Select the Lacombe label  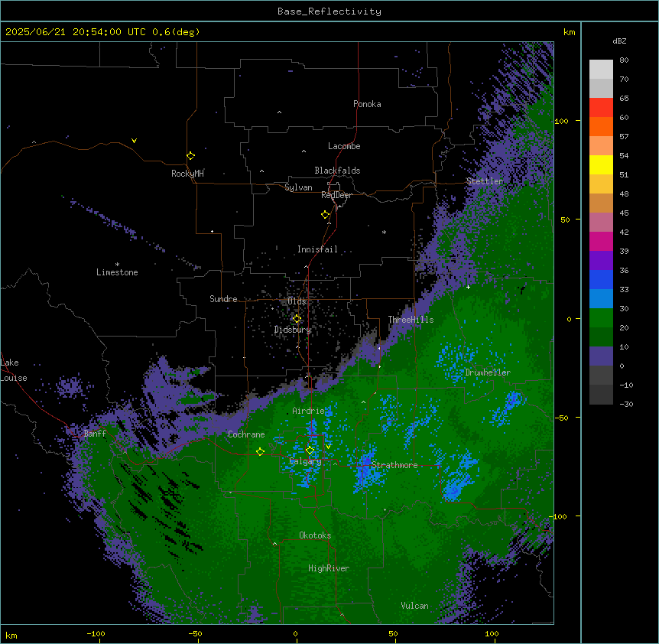(344, 146)
